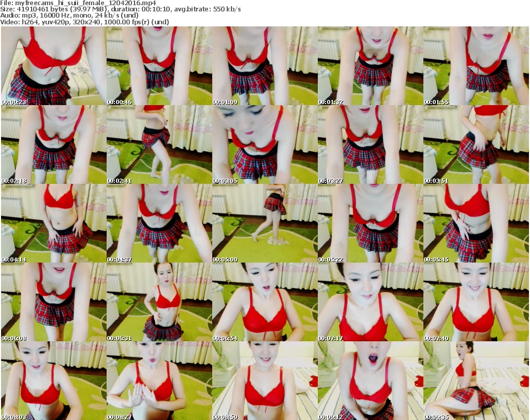This screenshot has height=420, width=530.
Task: Click the Video line showing h264 320x240
Action: [84, 22]
